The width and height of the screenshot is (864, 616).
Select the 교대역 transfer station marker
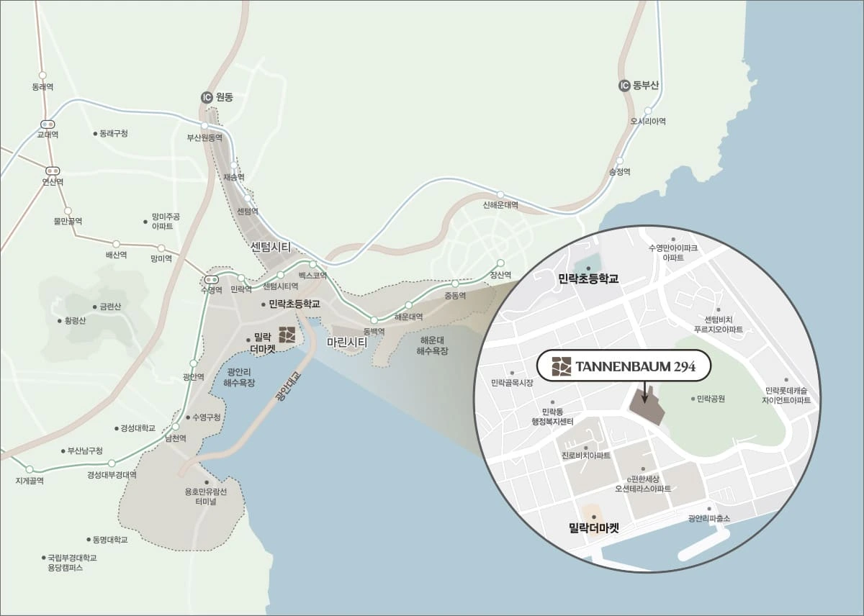tap(48, 124)
